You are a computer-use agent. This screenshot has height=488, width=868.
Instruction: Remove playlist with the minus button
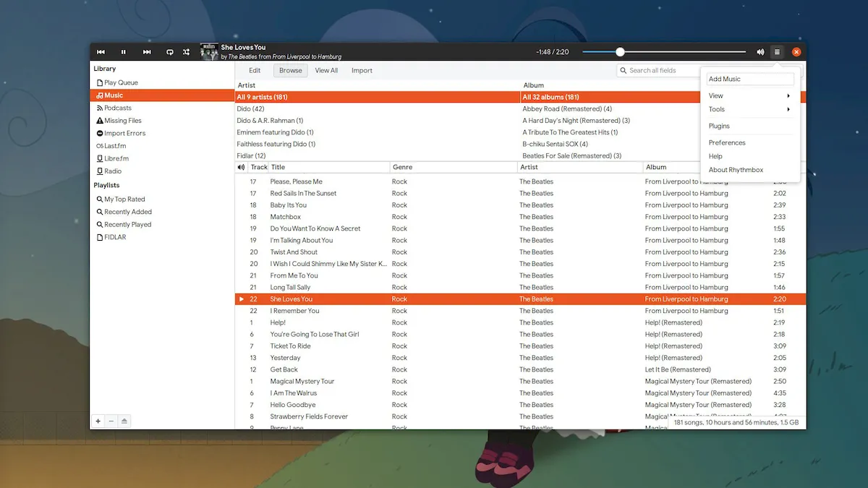(111, 421)
